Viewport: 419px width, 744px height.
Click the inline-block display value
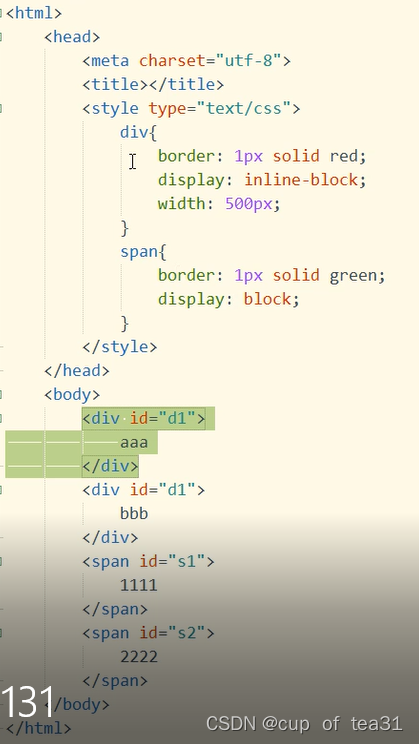(x=300, y=180)
